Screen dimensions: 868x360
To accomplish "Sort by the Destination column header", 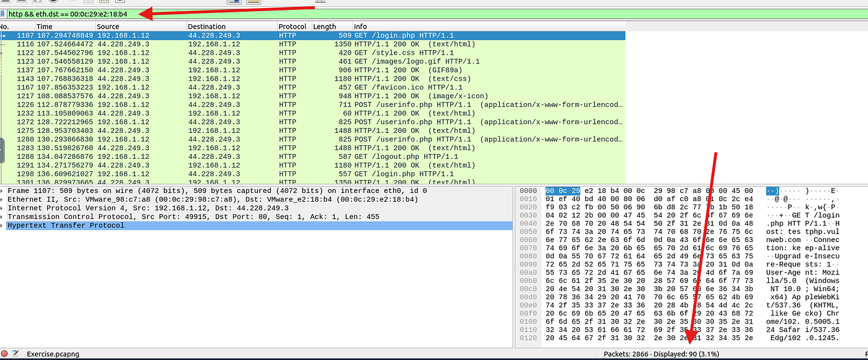I will coord(232,26).
